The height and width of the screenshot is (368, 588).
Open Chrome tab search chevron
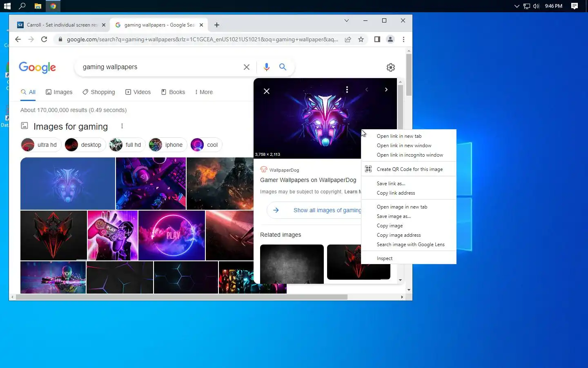347,20
